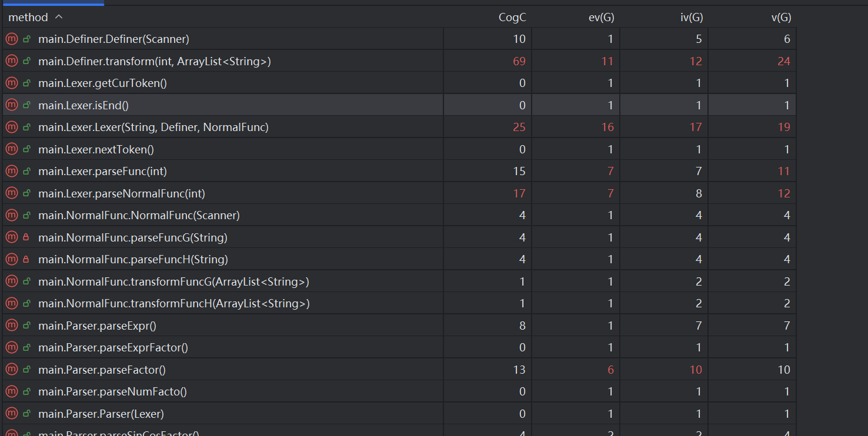Sort table by ev(G) column header
This screenshot has height=436, width=868.
coord(601,18)
